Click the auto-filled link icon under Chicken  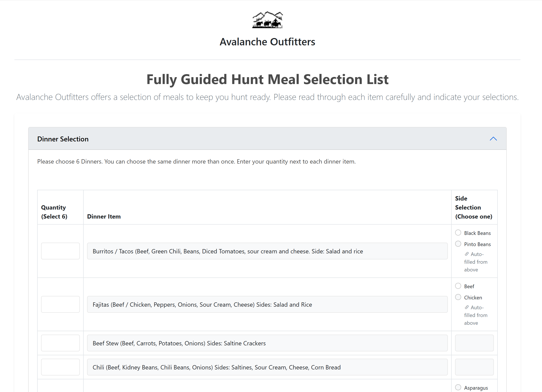[x=467, y=307]
